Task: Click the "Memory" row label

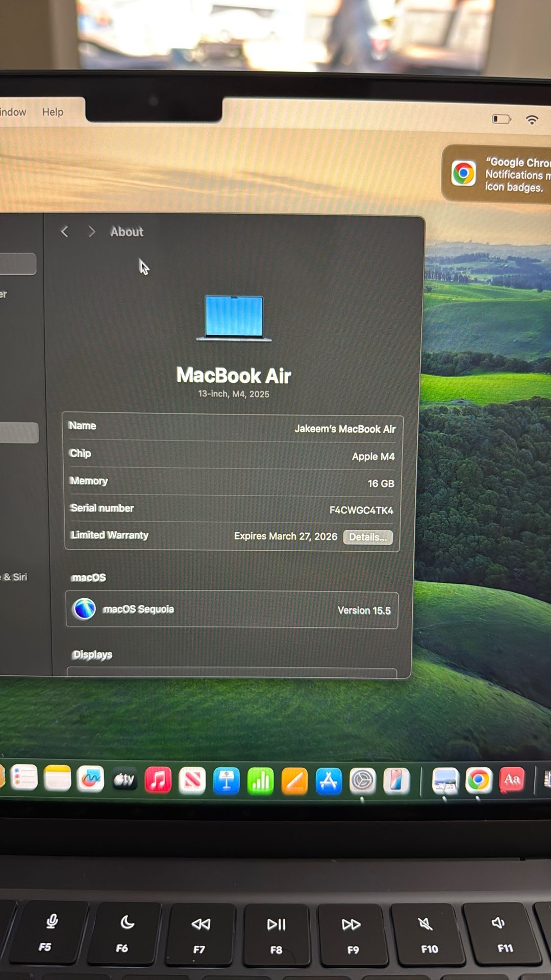Action: [89, 481]
